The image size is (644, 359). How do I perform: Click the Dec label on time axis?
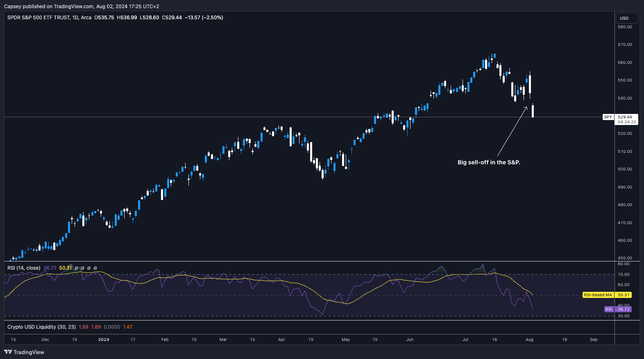[x=45, y=340]
